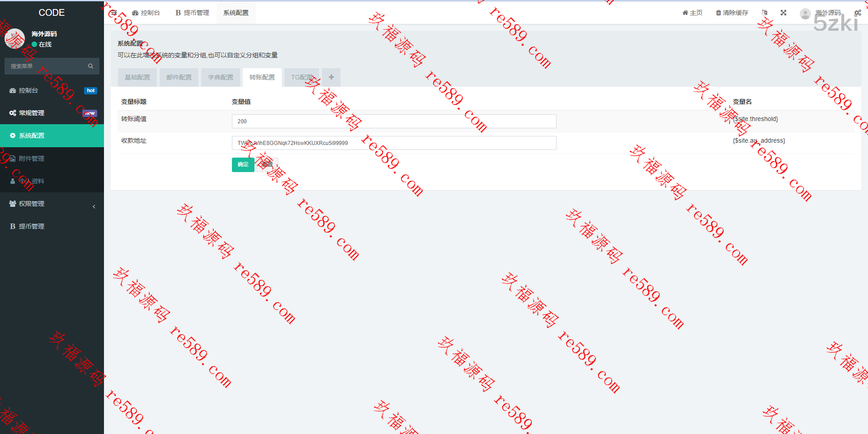This screenshot has width=868, height=434.
Task: Click the 转账阈值 row label
Action: point(134,119)
